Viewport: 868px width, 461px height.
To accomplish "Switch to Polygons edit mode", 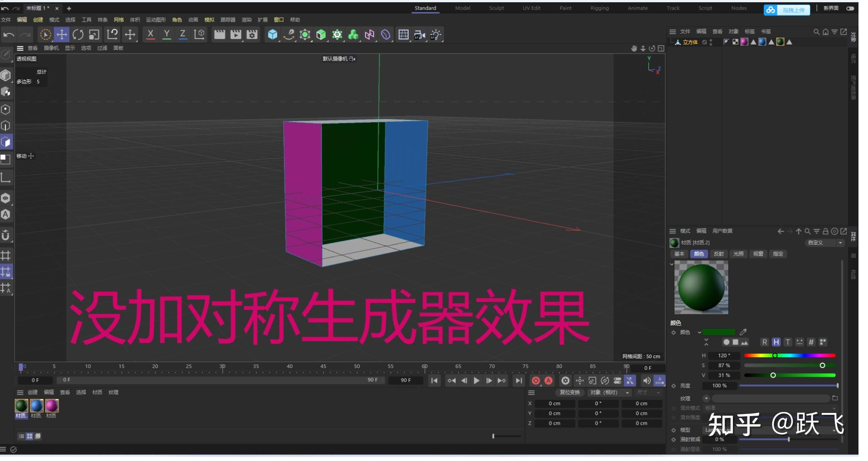I will (6, 142).
